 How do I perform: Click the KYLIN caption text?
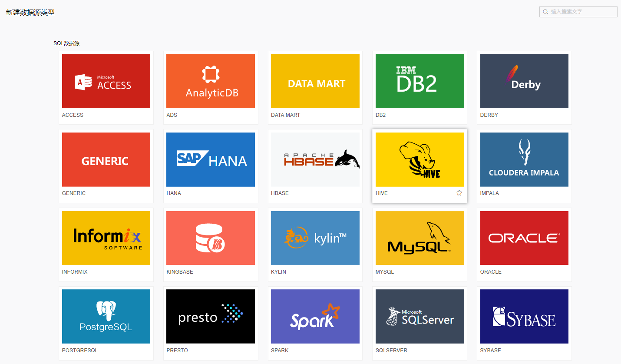pyautogui.click(x=278, y=272)
